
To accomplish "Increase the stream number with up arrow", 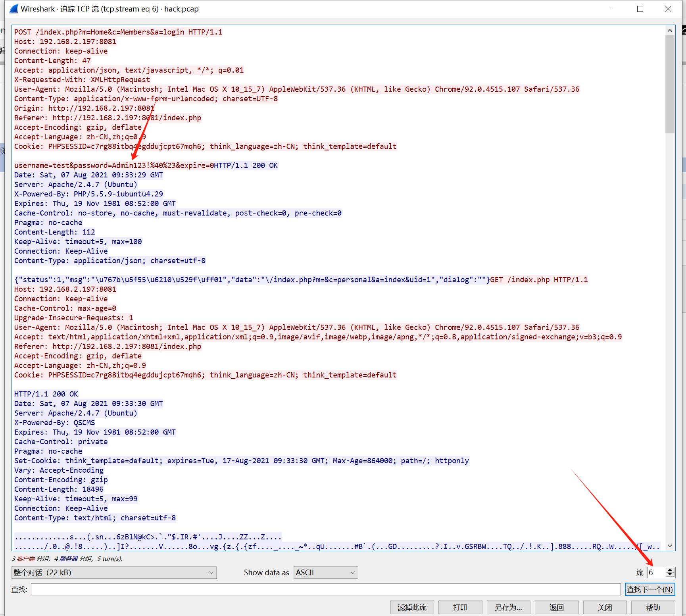I will (x=670, y=570).
